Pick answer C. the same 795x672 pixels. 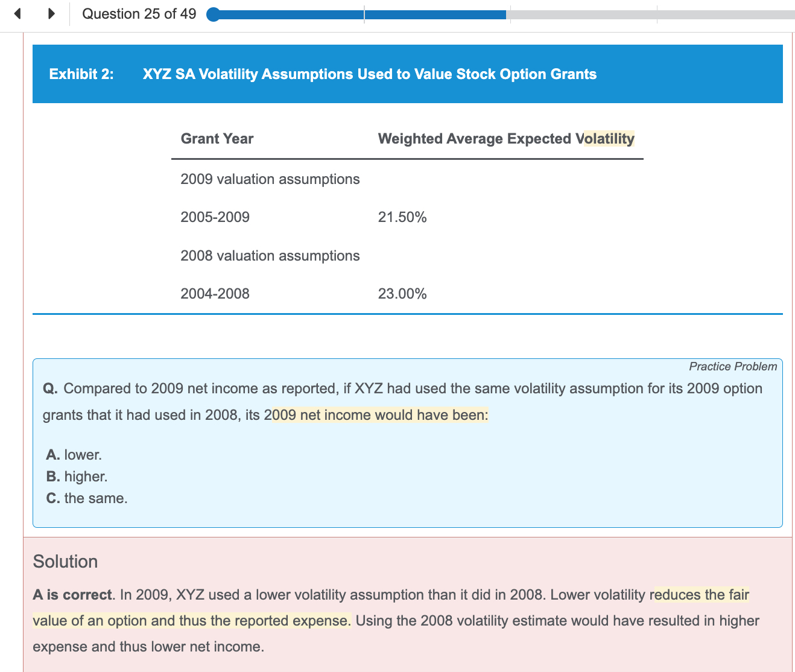pyautogui.click(x=87, y=498)
